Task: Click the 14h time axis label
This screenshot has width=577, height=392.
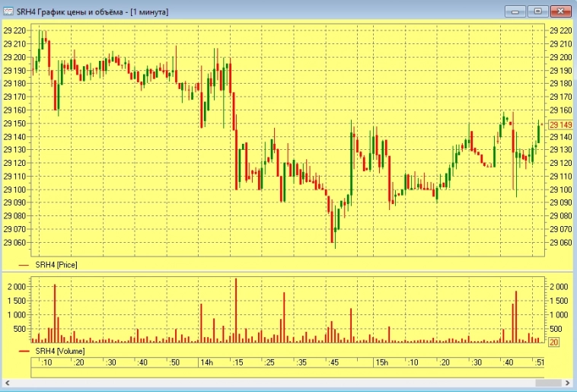Action: tap(206, 362)
